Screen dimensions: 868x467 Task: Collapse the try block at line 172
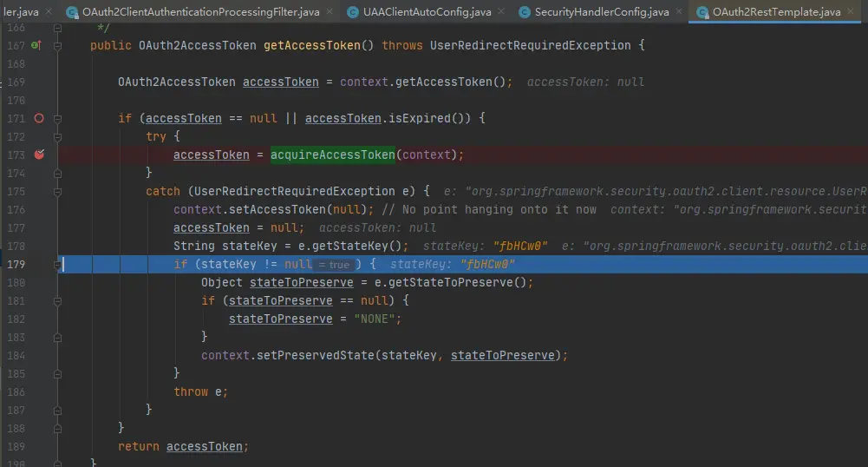pos(57,137)
